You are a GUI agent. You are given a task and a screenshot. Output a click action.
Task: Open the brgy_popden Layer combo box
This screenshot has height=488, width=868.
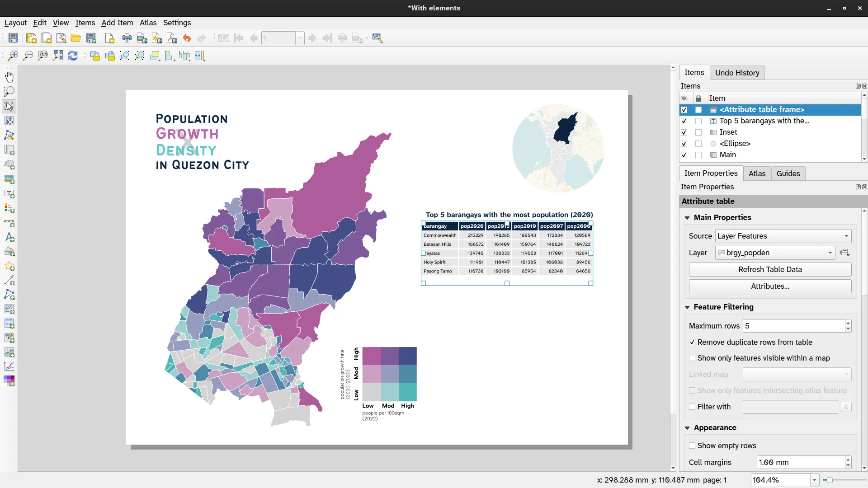point(775,253)
